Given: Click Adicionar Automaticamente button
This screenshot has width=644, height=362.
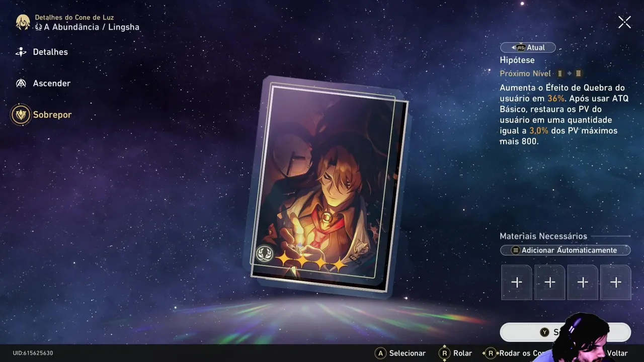Looking at the screenshot, I should click(565, 250).
